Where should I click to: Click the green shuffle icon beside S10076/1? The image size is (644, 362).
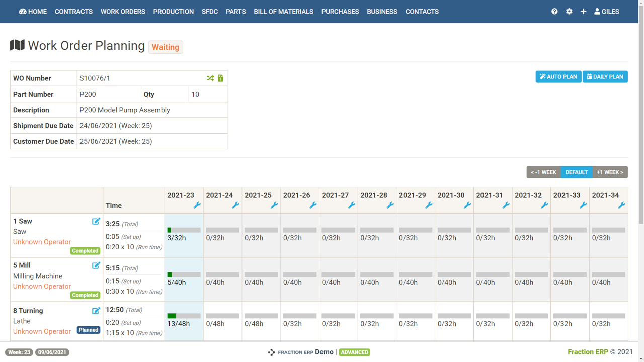[x=210, y=78]
